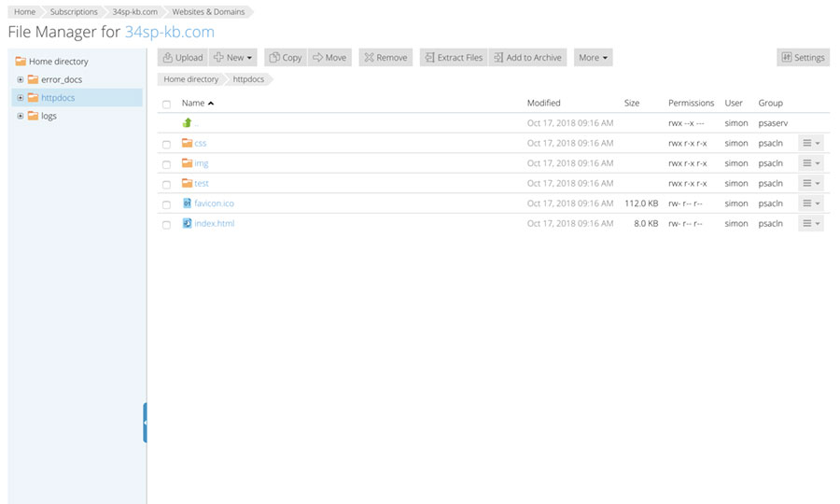This screenshot has width=840, height=504.
Task: Tick the checkbox for test folder
Action: click(167, 184)
